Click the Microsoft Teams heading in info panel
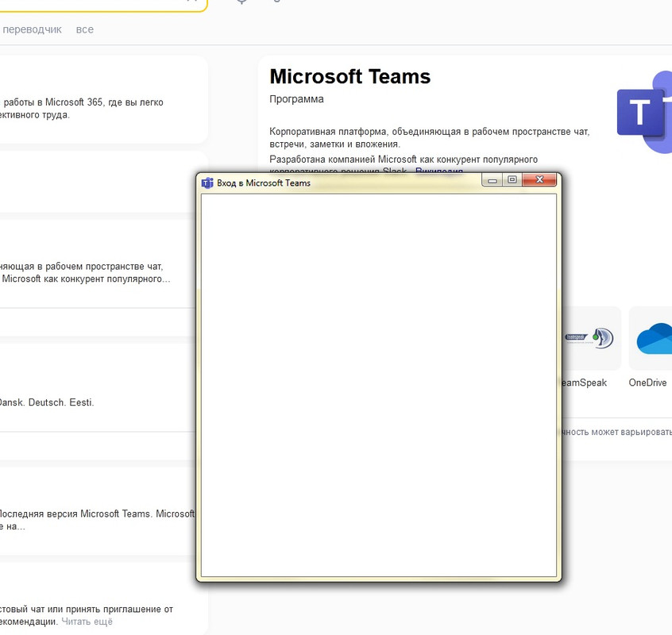The image size is (672, 635). [x=350, y=77]
